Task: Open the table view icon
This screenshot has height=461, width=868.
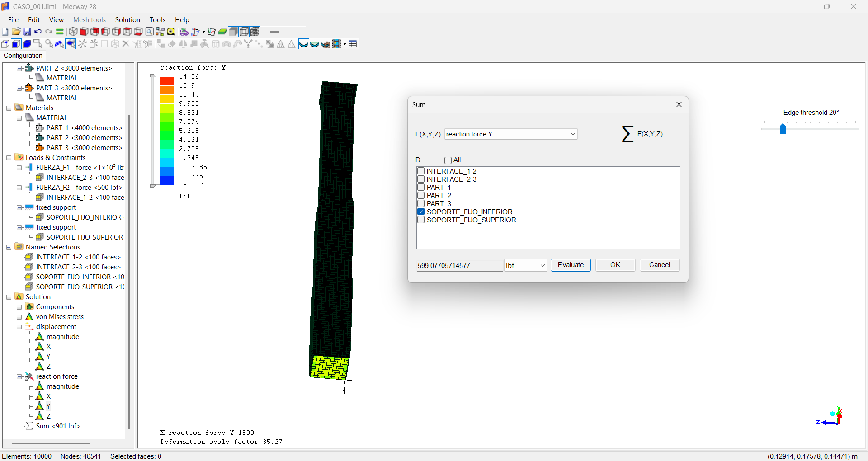Action: coord(353,44)
